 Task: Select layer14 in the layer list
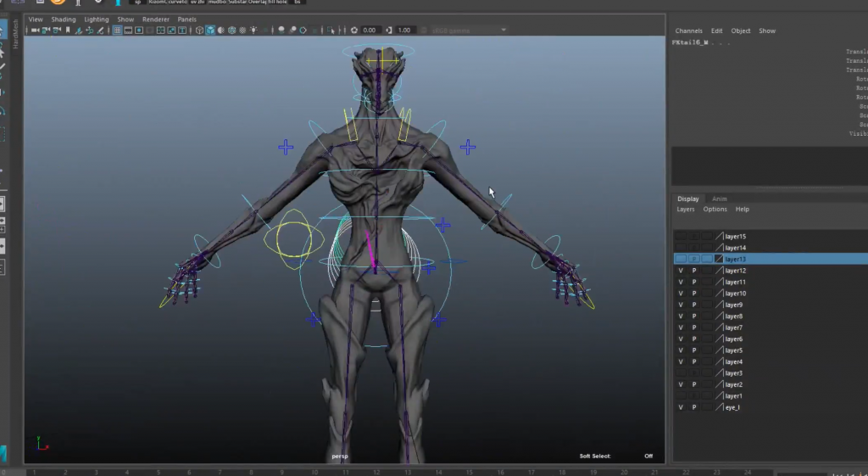735,248
